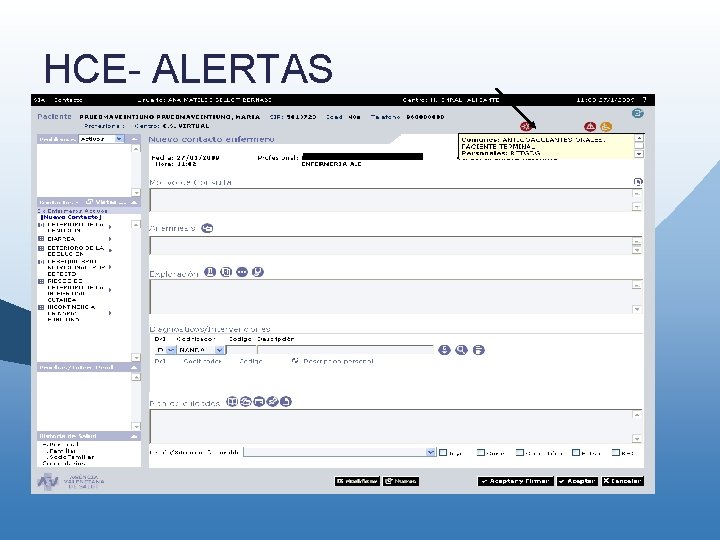Click the alerts box scroll up arrow
The width and height of the screenshot is (720, 540).
(639, 138)
